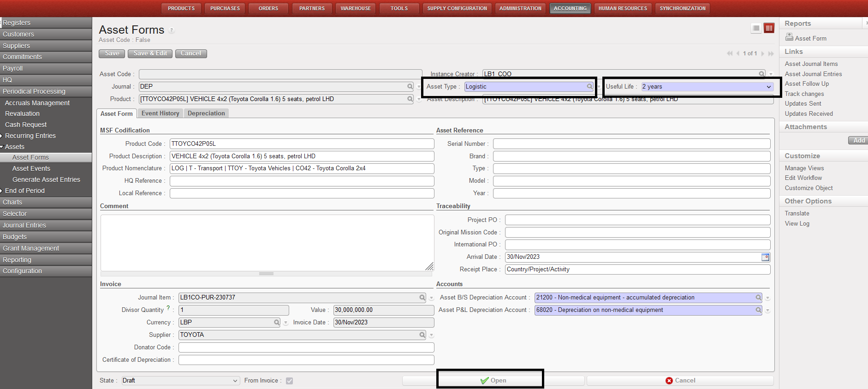Open Asset Events in the sidebar
The width and height of the screenshot is (868, 389).
coord(31,168)
